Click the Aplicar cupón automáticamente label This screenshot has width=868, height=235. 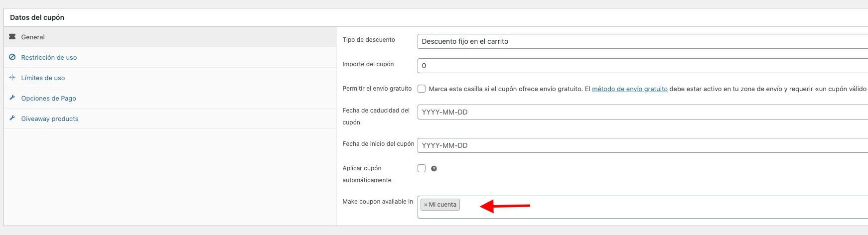pyautogui.click(x=367, y=174)
